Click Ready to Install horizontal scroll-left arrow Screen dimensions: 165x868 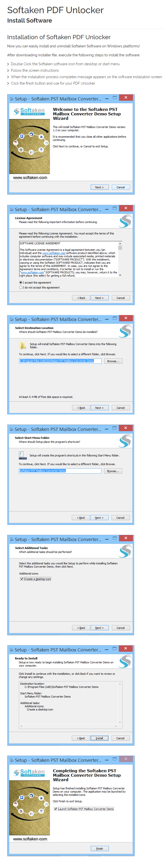click(x=21, y=726)
